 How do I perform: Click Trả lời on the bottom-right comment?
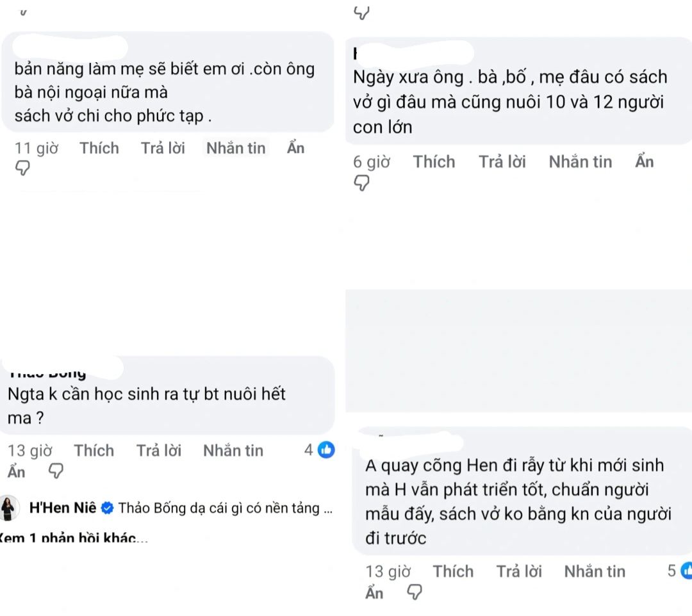point(519,571)
